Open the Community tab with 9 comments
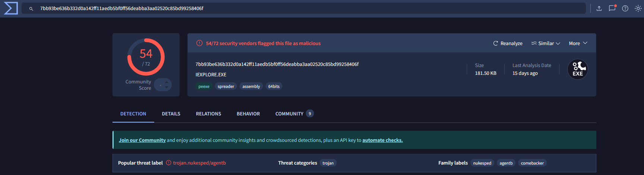The height and width of the screenshot is (175, 644). [x=294, y=114]
